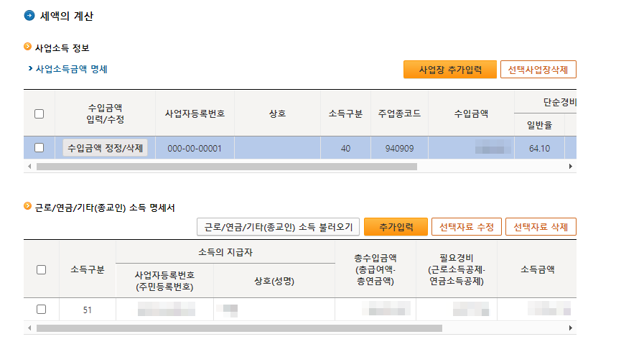The width and height of the screenshot is (644, 357).
Task: Click the 일반율 sub-header
Action: (539, 125)
